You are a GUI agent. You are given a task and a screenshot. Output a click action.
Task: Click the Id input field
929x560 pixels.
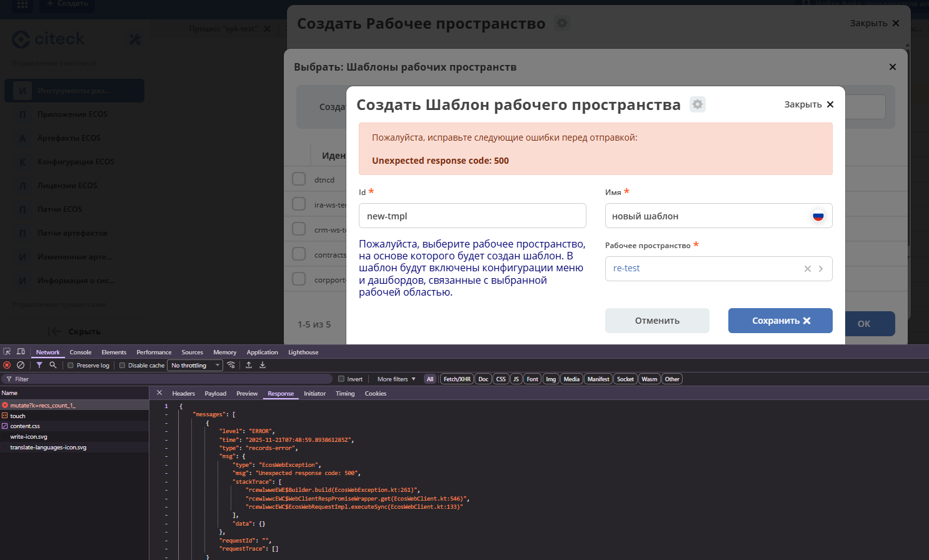(x=472, y=216)
